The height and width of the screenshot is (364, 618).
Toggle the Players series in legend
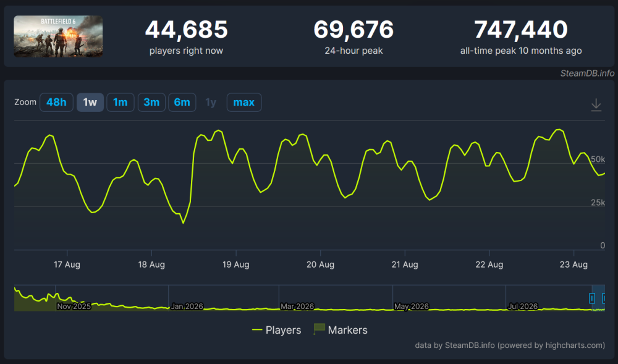tap(277, 330)
